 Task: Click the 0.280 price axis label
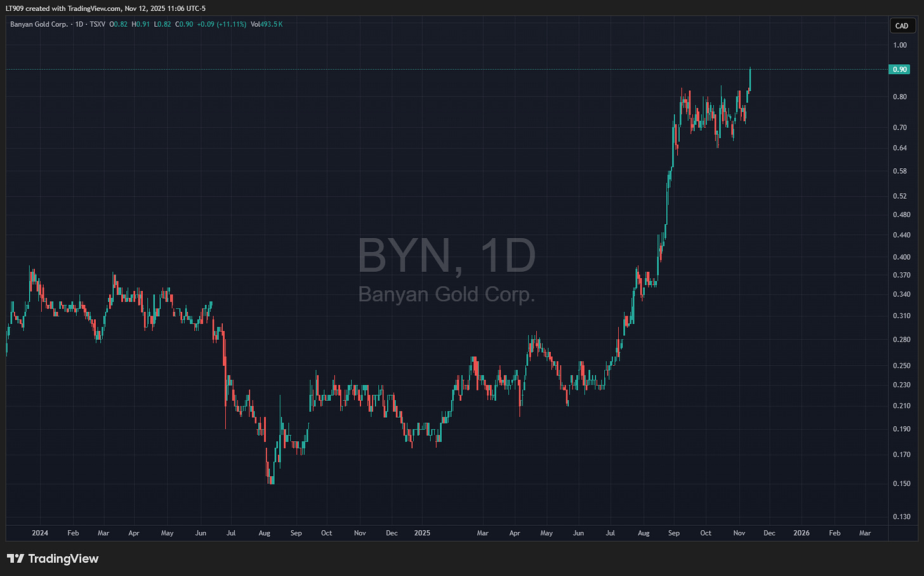coord(901,340)
